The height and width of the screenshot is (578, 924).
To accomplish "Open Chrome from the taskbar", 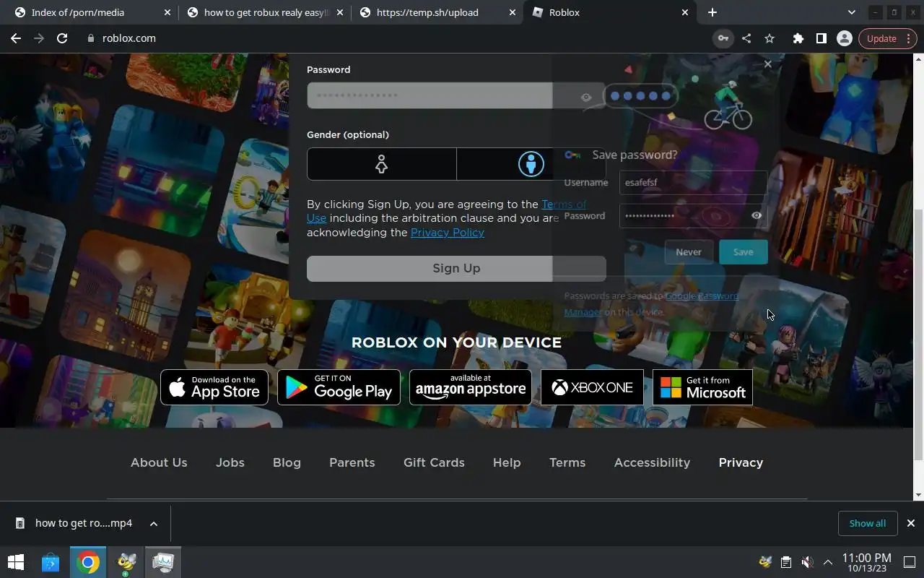I will click(88, 562).
